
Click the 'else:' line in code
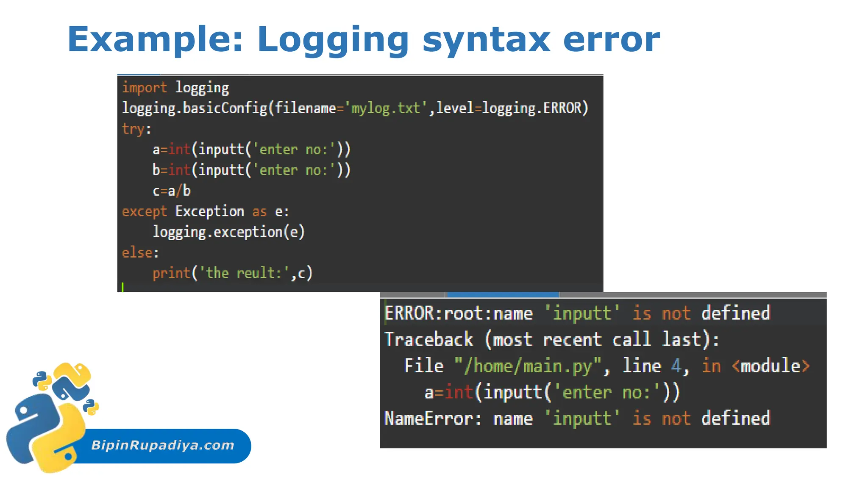click(140, 252)
